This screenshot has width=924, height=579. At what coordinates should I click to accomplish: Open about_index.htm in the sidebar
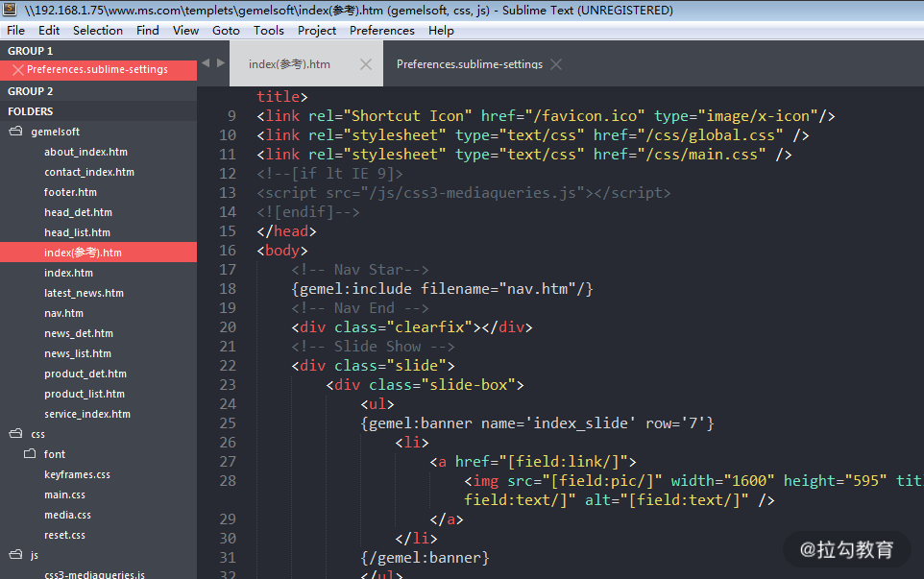click(86, 152)
